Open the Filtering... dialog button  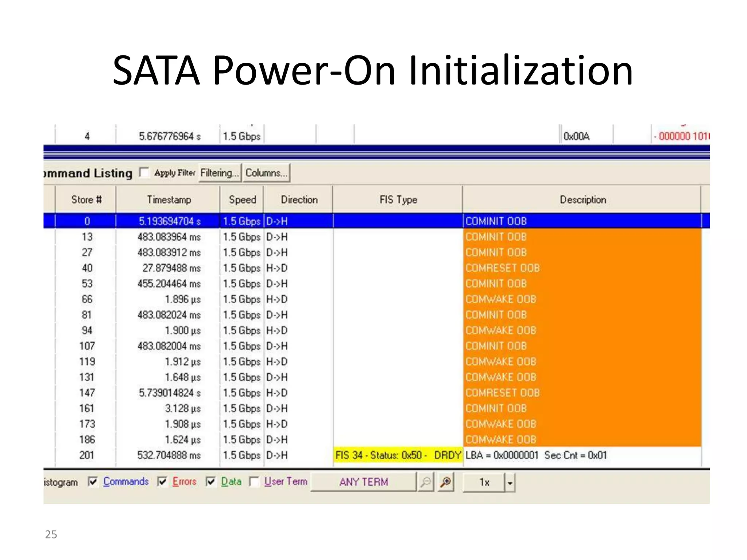pyautogui.click(x=220, y=173)
